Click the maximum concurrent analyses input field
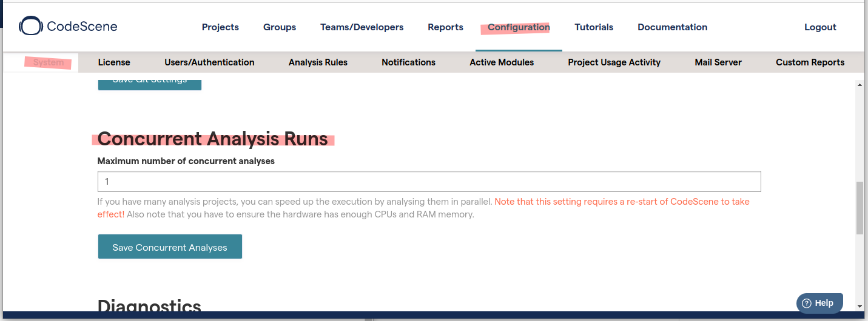The image size is (868, 321). click(x=429, y=182)
